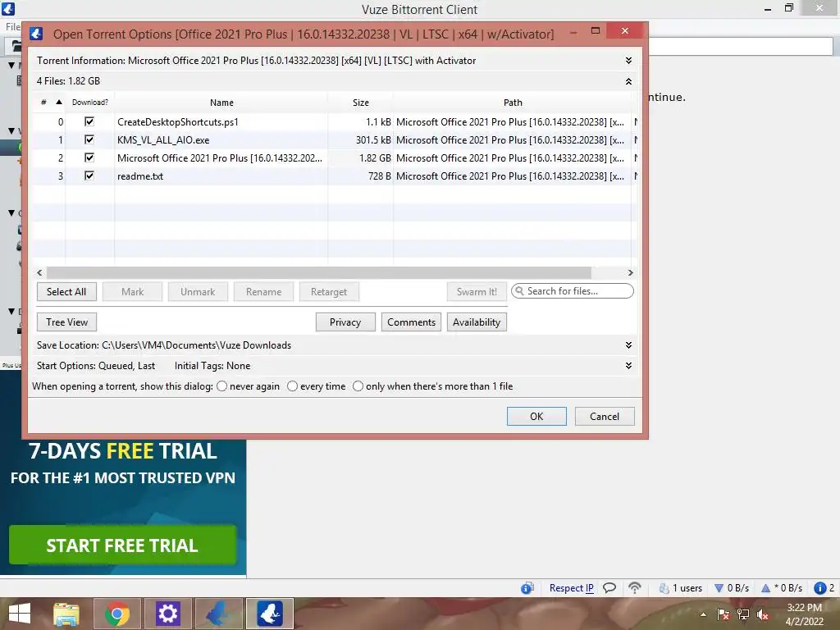Click the network wifi status icon
The width and height of the screenshot is (840, 630).
click(x=635, y=588)
